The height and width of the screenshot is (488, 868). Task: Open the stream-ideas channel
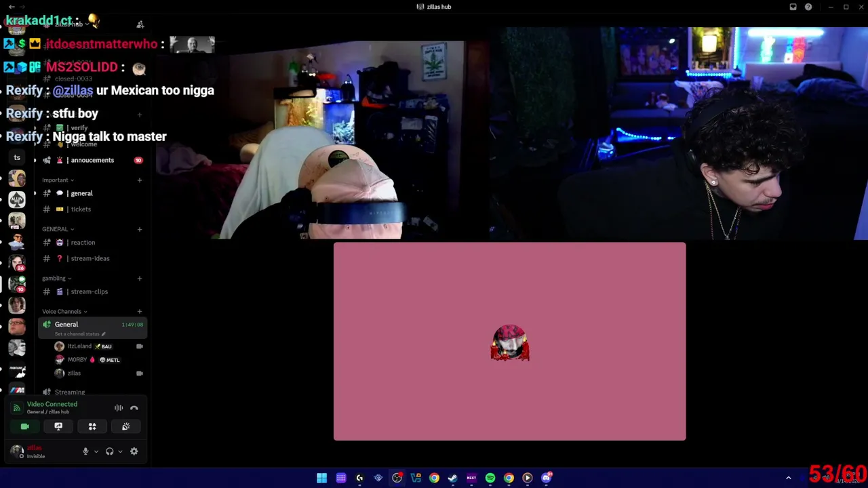coord(92,258)
